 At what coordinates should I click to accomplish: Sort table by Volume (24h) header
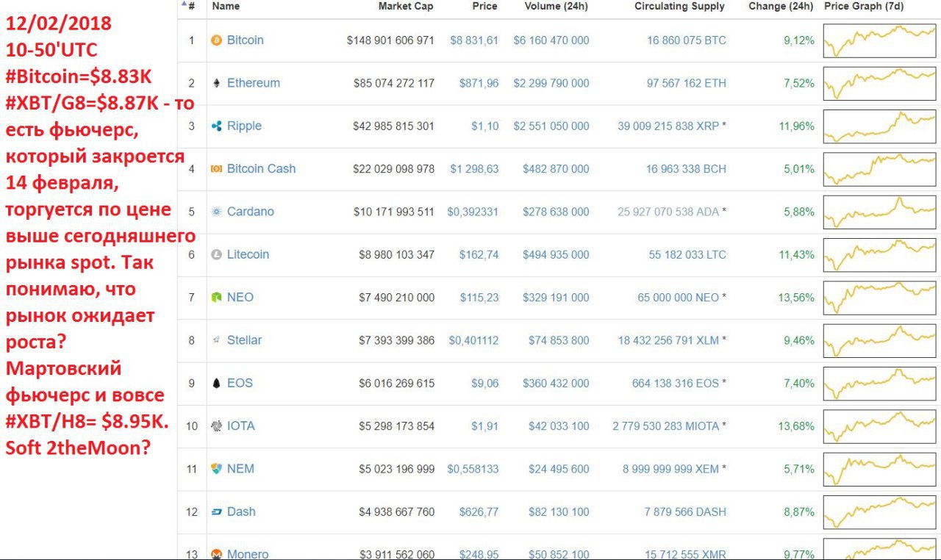tap(557, 6)
